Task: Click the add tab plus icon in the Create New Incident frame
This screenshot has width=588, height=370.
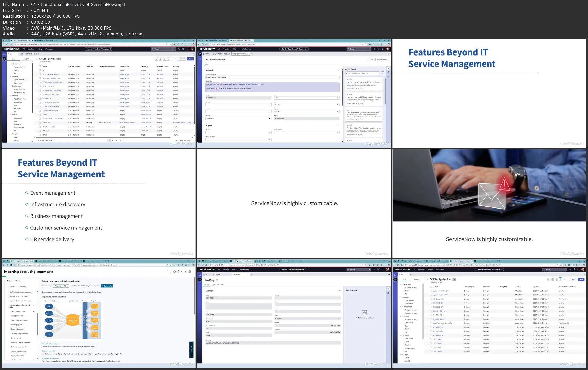Action: tap(252, 54)
